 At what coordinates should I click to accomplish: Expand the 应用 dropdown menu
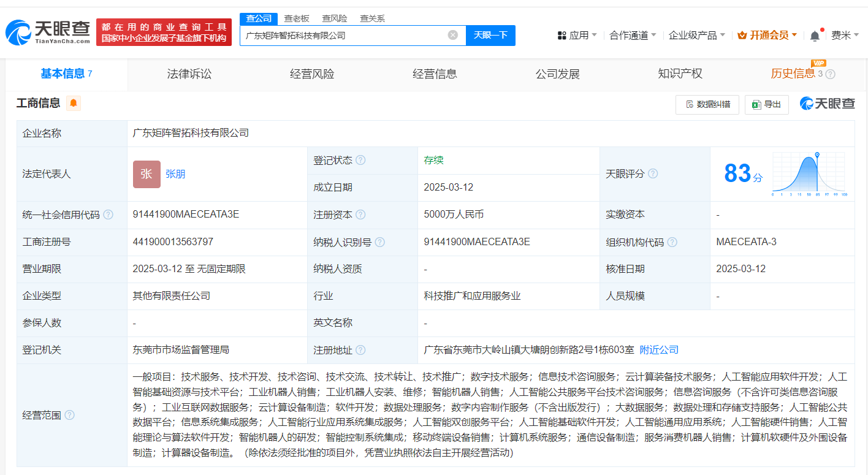click(577, 36)
